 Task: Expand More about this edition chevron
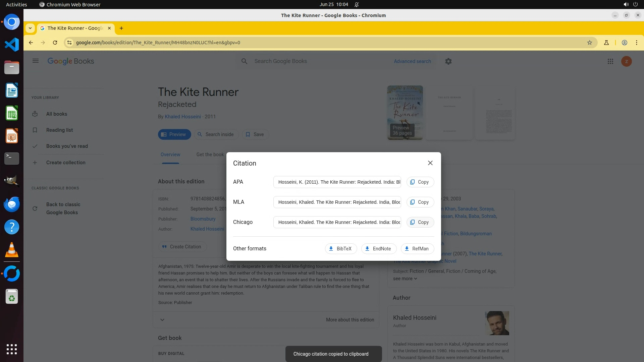click(x=162, y=320)
